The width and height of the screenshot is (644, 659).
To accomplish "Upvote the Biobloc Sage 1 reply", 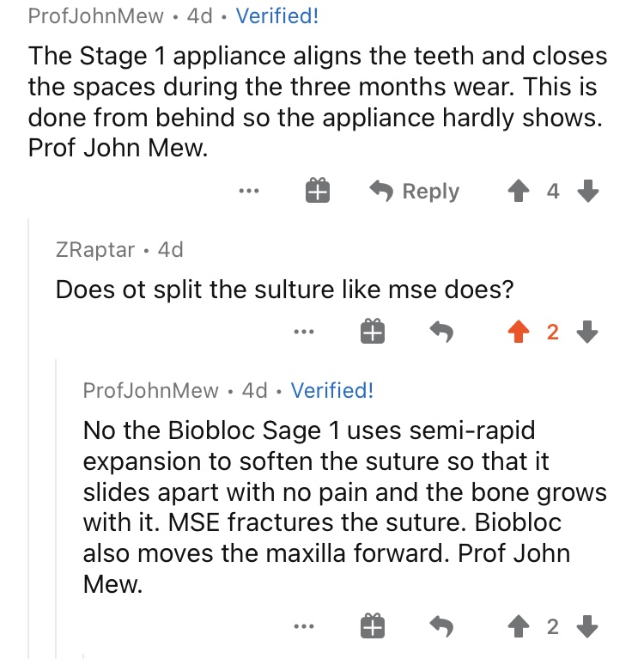I will pyautogui.click(x=519, y=626).
